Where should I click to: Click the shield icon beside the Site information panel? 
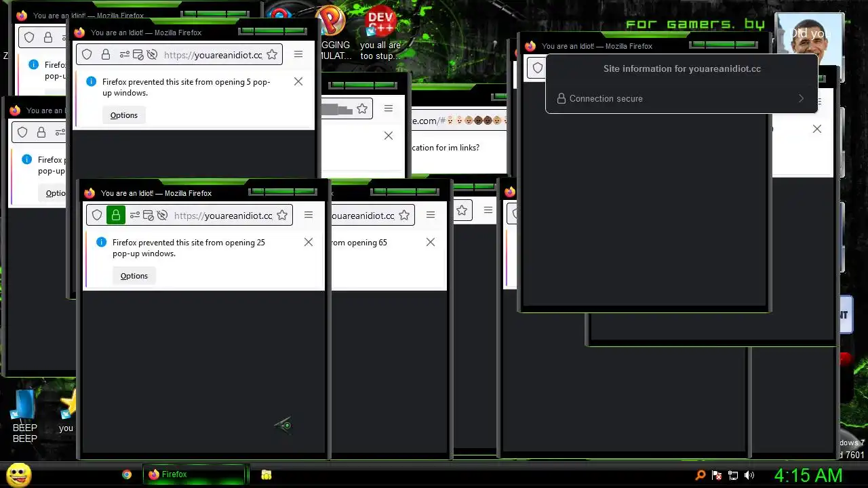coord(538,68)
